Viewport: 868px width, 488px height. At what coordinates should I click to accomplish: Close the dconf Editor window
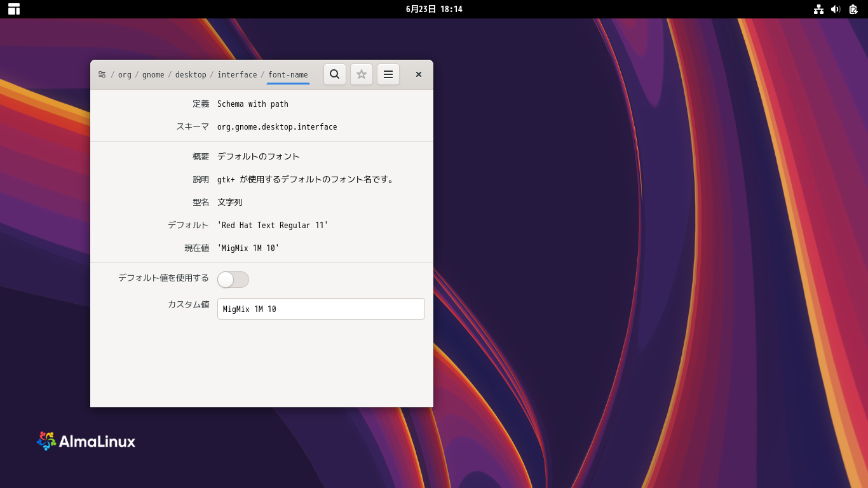tap(418, 74)
